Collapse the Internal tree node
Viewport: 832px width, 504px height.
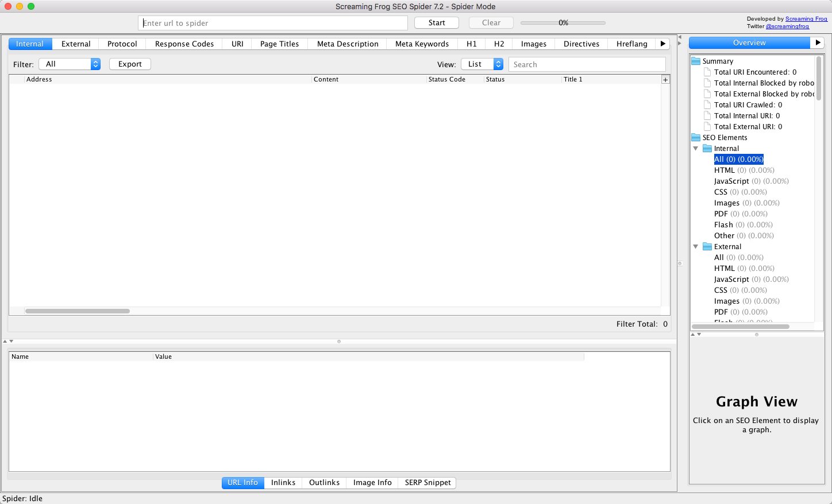coord(696,149)
